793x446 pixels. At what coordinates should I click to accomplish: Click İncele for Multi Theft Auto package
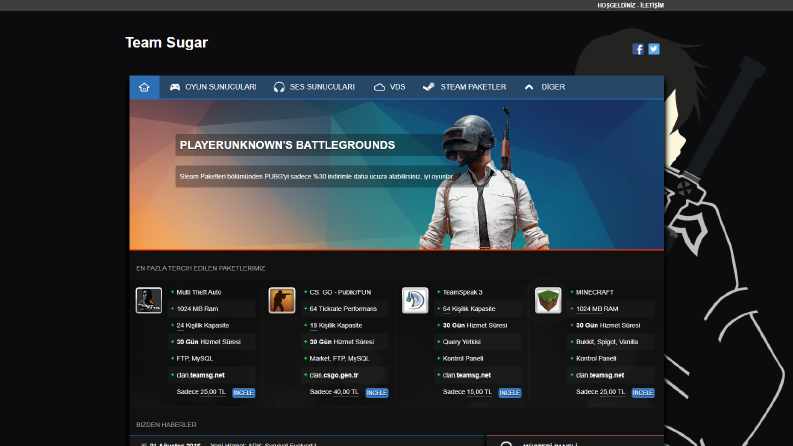(x=243, y=393)
